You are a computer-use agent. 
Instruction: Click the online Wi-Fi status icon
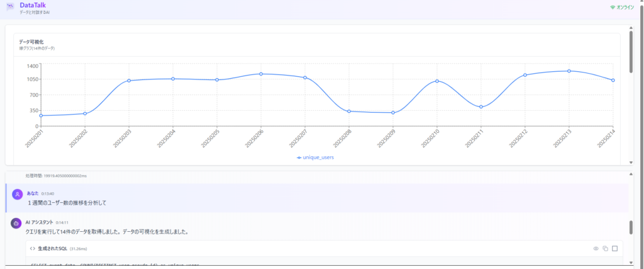tap(612, 7)
